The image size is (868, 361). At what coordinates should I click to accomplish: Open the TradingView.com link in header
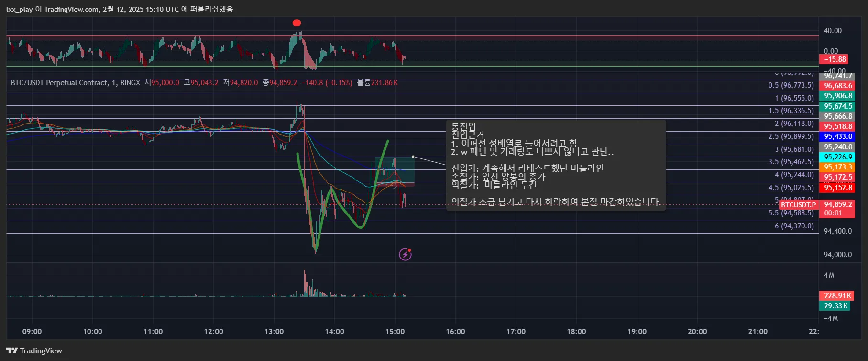pos(71,9)
